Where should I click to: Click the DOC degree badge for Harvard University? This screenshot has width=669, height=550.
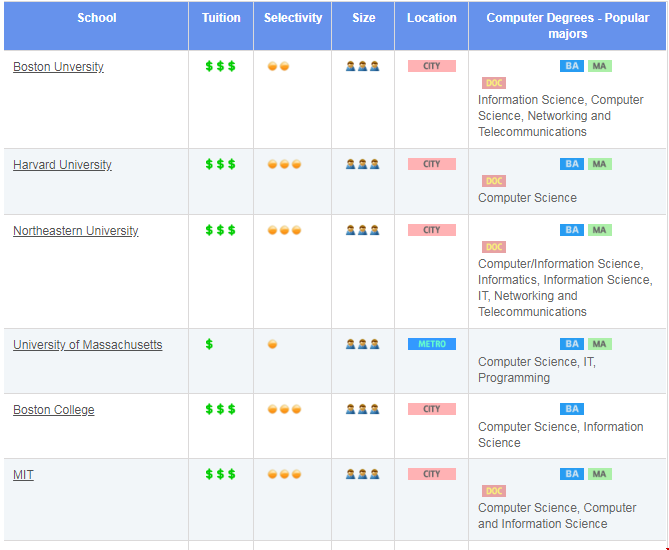coord(493,181)
